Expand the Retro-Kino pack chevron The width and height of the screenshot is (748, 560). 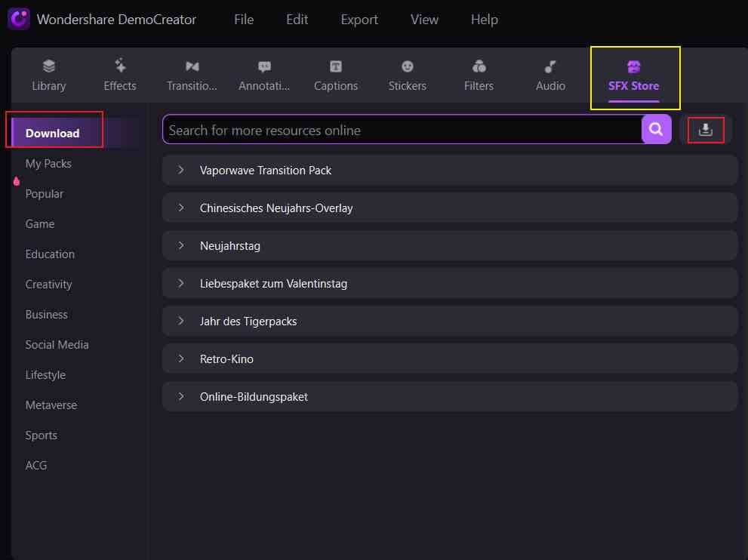[181, 358]
